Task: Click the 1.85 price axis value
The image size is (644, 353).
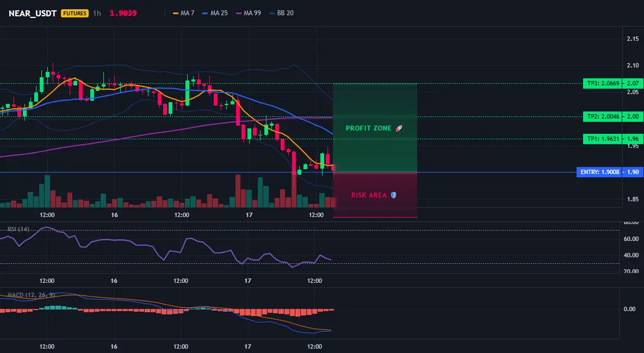Action: (x=633, y=200)
